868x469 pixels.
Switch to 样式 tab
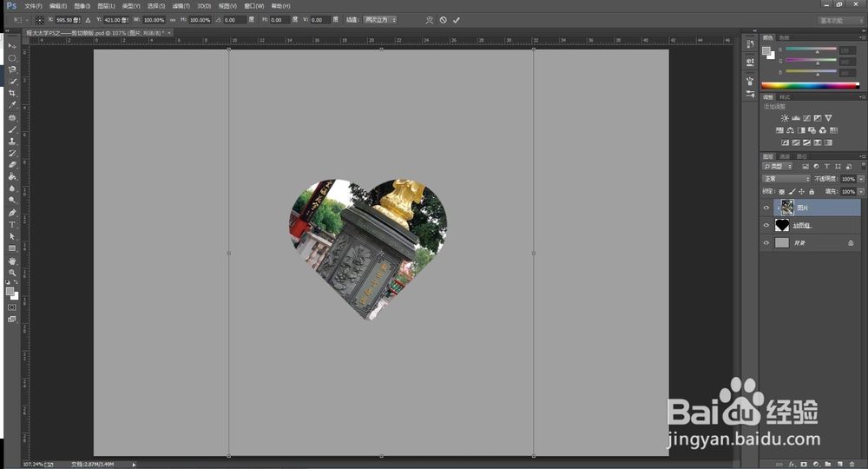click(x=785, y=97)
